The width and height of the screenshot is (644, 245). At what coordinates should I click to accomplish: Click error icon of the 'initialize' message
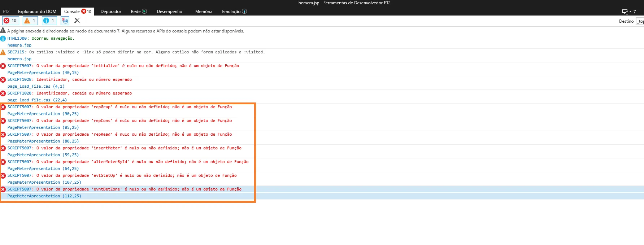[x=3, y=66]
